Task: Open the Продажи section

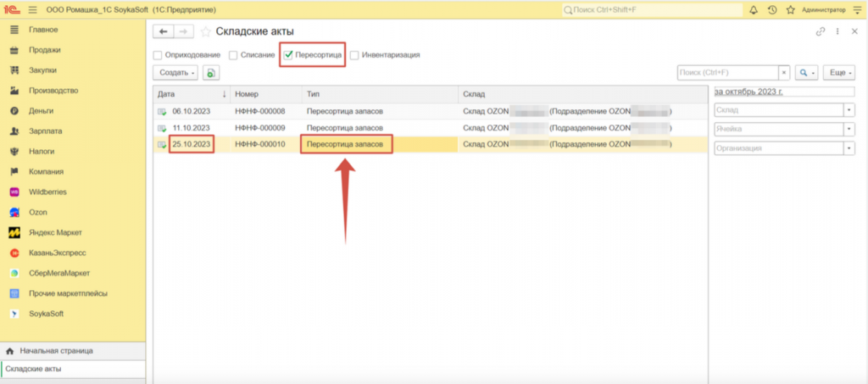Action: pos(44,50)
